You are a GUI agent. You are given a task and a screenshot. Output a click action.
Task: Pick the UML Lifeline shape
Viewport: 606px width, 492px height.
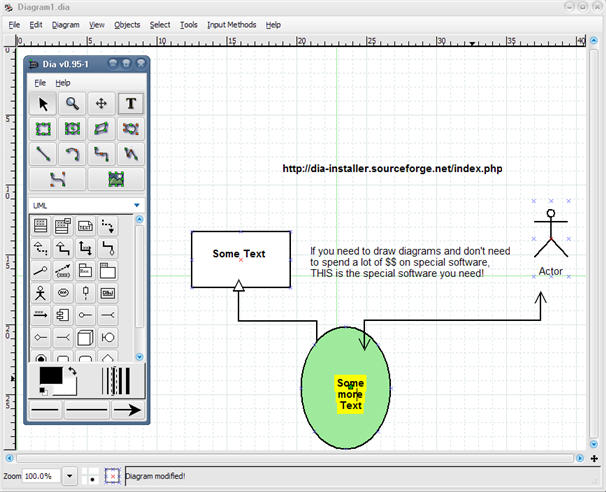point(85,293)
